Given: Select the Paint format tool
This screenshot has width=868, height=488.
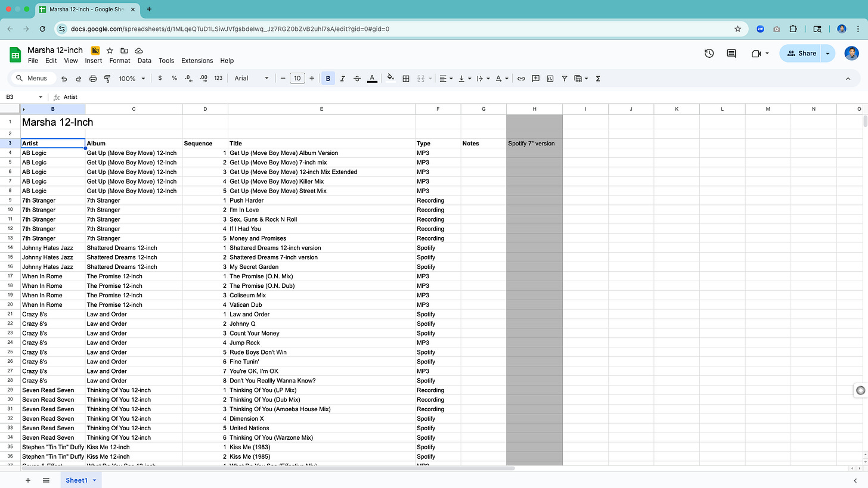Looking at the screenshot, I should (x=107, y=78).
